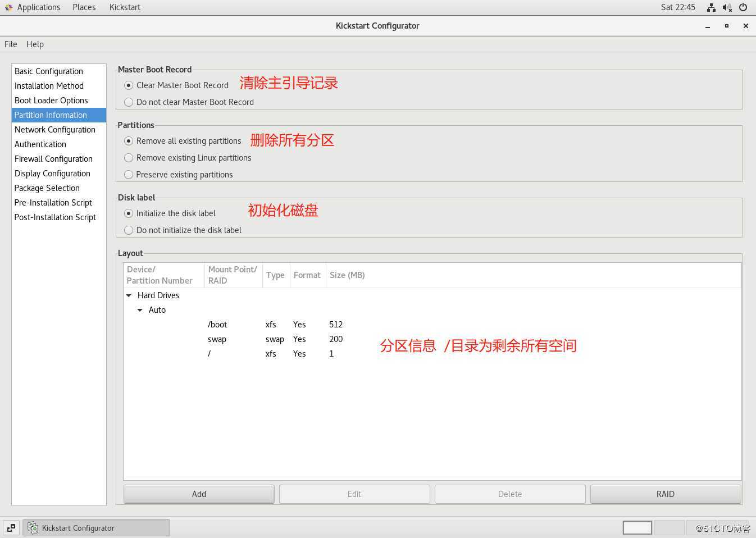Screen dimensions: 756x538
Task: Open the Kickstart app menu in top bar
Action: [x=125, y=7]
